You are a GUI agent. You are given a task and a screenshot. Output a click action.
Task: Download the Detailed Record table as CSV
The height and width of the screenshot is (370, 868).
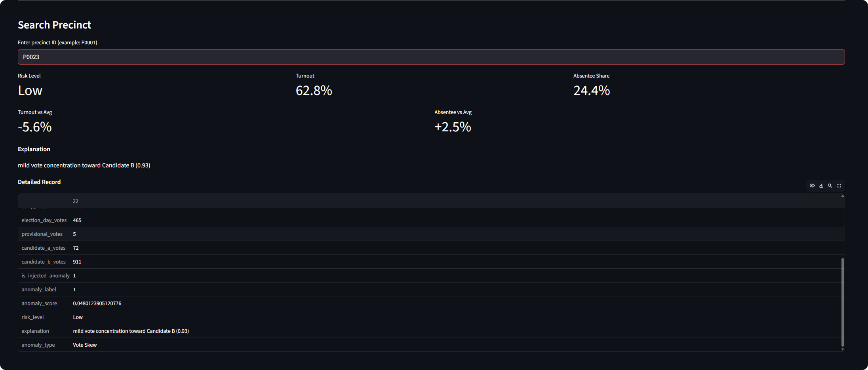click(821, 186)
